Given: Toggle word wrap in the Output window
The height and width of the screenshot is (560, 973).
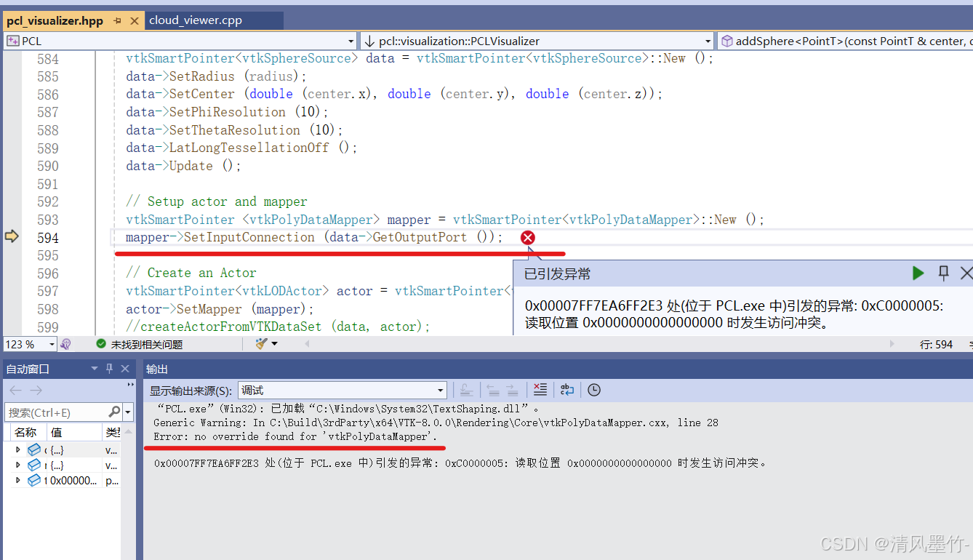Looking at the screenshot, I should [567, 390].
